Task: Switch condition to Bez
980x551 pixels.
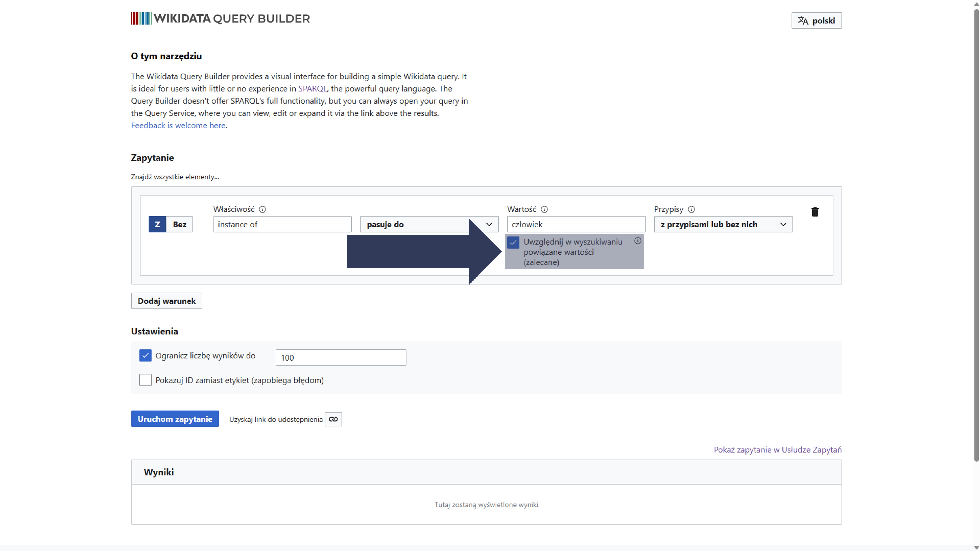Action: pos(180,225)
